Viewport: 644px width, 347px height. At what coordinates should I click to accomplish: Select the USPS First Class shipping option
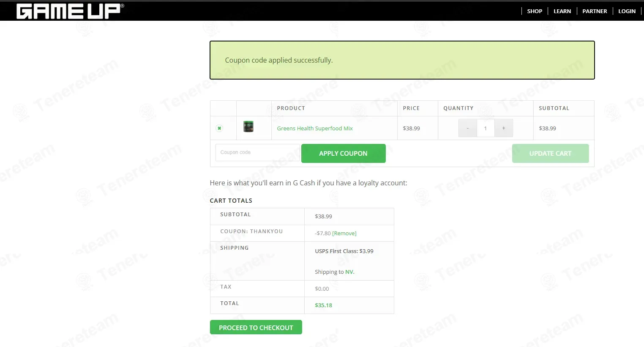pyautogui.click(x=344, y=251)
